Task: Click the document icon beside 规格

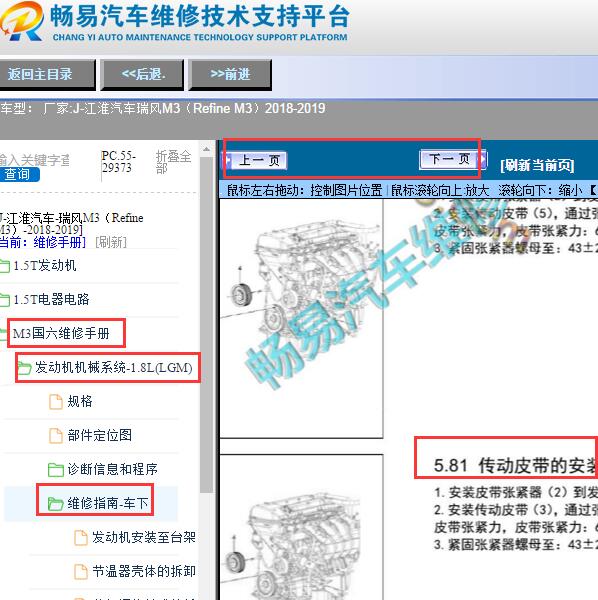Action: click(56, 402)
